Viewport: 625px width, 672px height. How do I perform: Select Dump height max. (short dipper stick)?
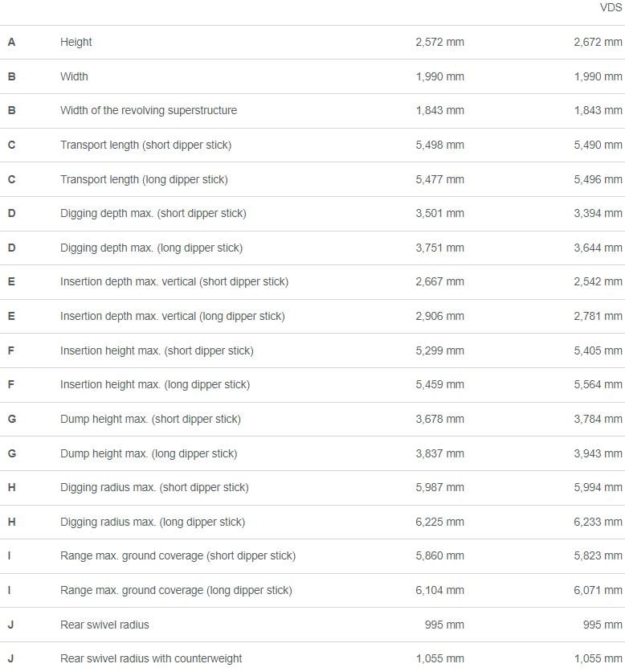pyautogui.click(x=150, y=419)
